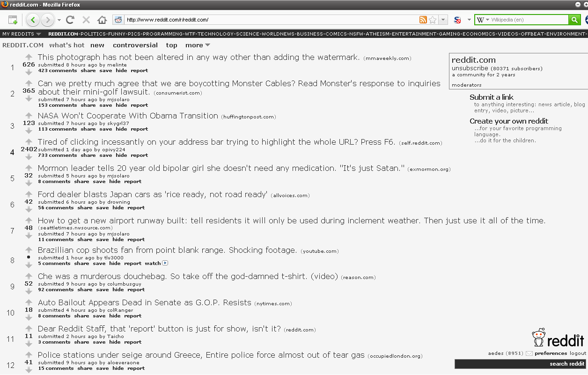This screenshot has width=588, height=375.
Task: Switch to the 'what's hot' tab
Action: coord(67,45)
